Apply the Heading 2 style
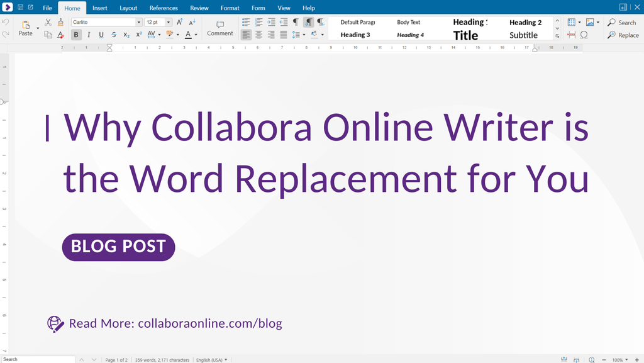The image size is (644, 363). click(525, 23)
